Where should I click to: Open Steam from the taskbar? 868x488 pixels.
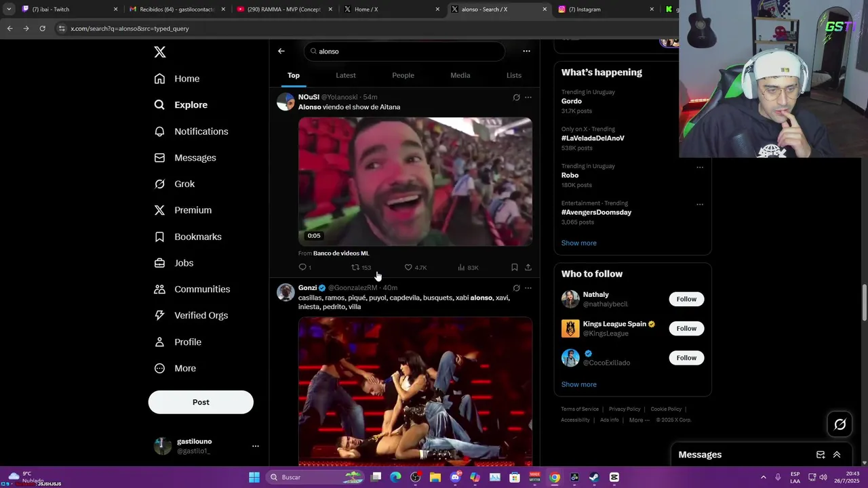(594, 477)
